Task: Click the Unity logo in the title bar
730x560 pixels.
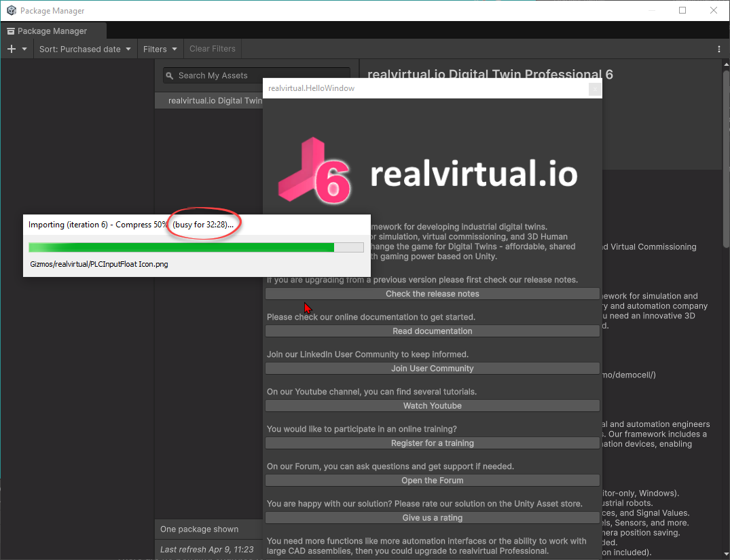Action: click(x=12, y=10)
